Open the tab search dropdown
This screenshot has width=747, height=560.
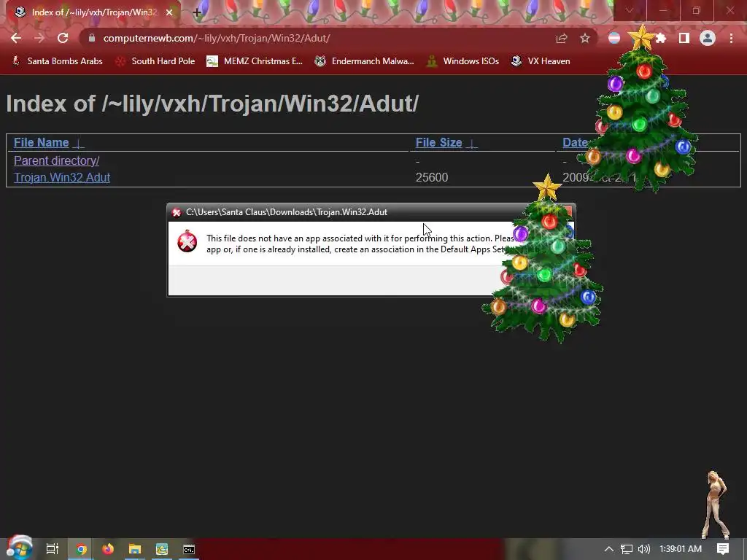click(x=630, y=10)
